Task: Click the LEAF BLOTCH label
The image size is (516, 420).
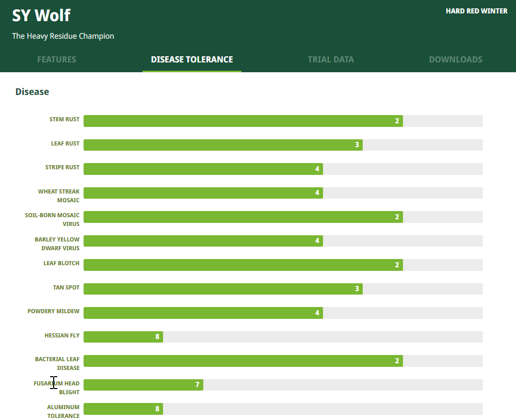Action: [x=61, y=263]
